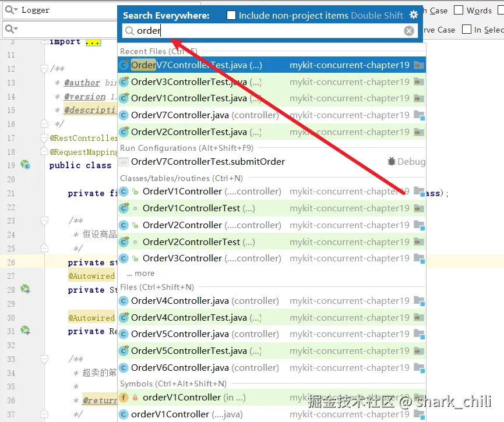
Task: Open OrderV2Controller class result
Action: [x=272, y=225]
